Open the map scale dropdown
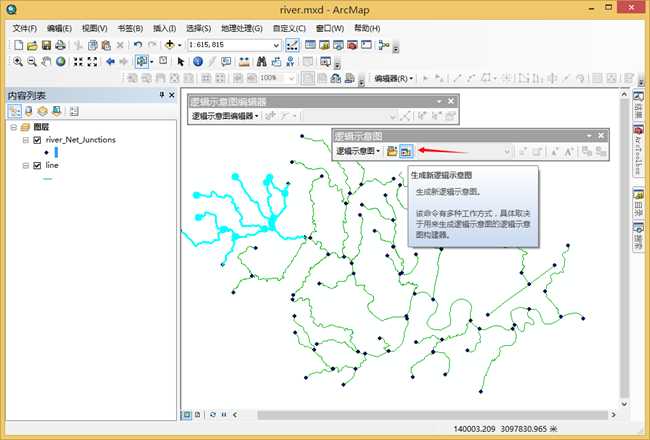Image resolution: width=650 pixels, height=440 pixels. (x=275, y=45)
